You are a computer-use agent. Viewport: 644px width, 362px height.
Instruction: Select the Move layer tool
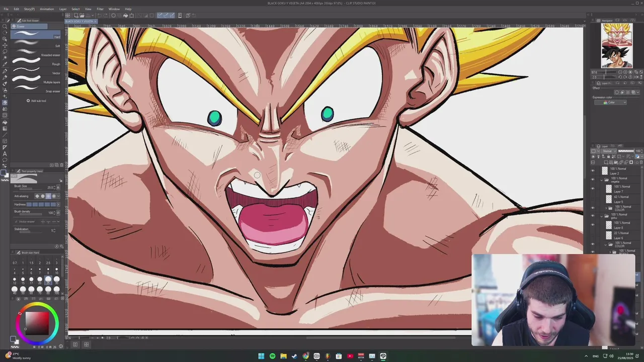point(5,45)
